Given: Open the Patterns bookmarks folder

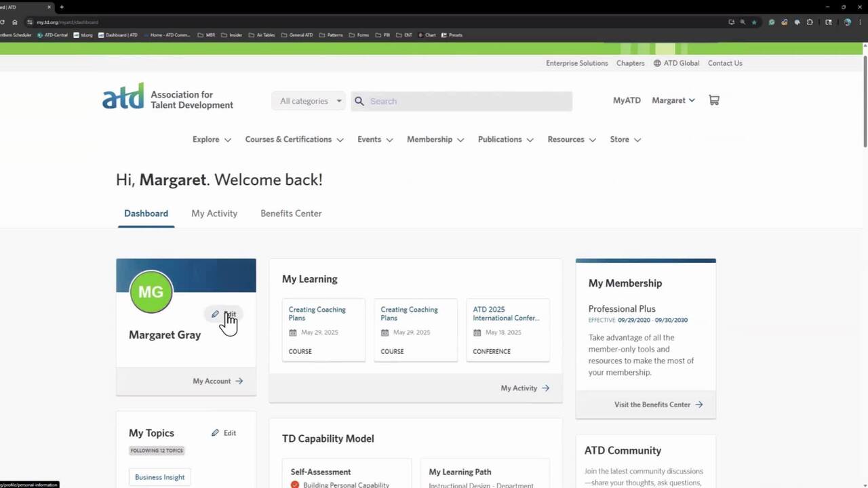Looking at the screenshot, I should pyautogui.click(x=331, y=35).
